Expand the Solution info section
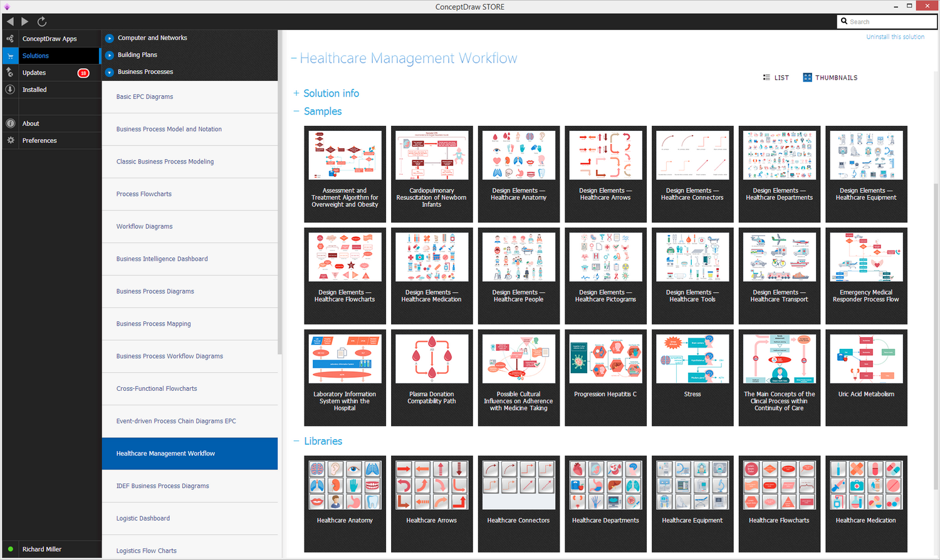Viewport: 940px width, 560px height. [296, 93]
